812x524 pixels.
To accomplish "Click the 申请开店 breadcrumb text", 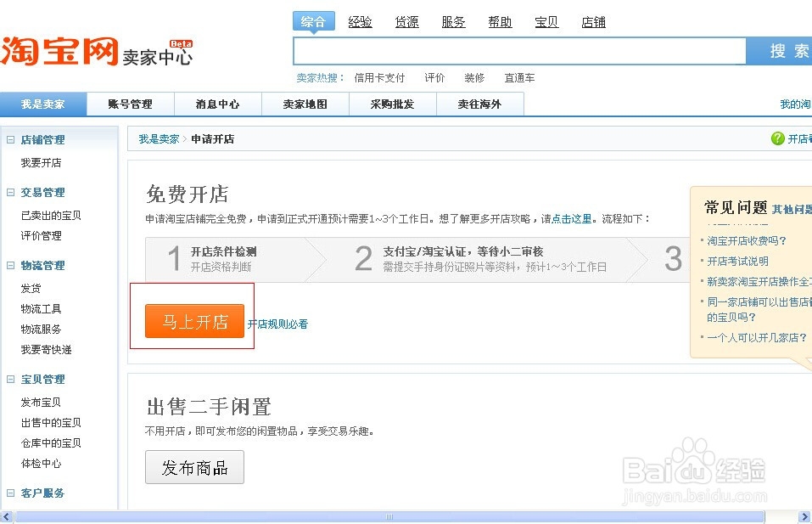I will (212, 139).
